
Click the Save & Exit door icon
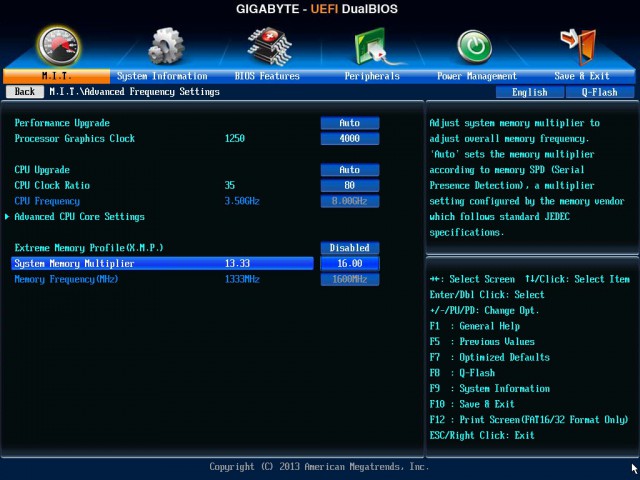(578, 47)
